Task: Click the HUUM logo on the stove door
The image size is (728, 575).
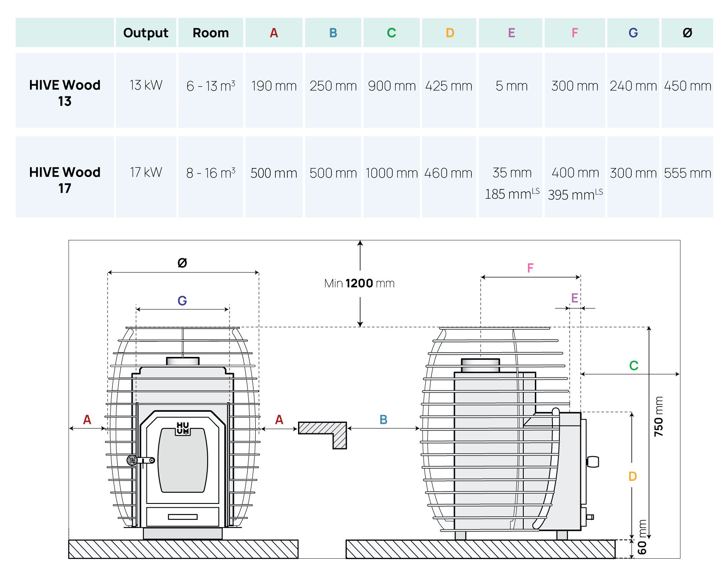Action: click(x=183, y=428)
